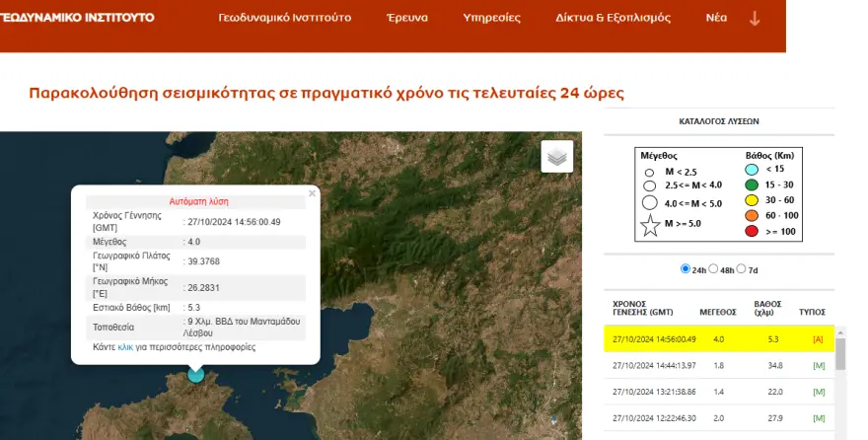Go to the Νέα menu item

716,18
